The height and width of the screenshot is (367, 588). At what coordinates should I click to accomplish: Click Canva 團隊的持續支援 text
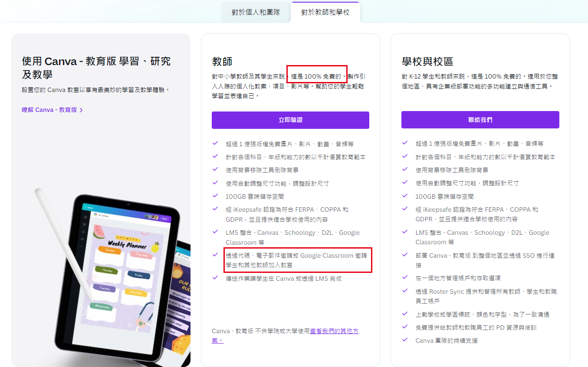[447, 341]
